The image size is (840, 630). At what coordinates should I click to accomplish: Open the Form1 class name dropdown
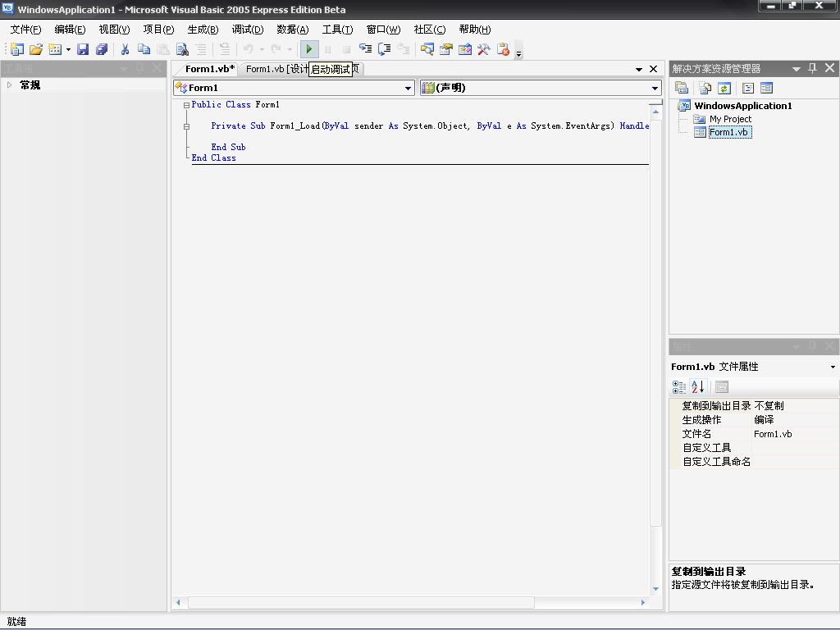[x=409, y=88]
